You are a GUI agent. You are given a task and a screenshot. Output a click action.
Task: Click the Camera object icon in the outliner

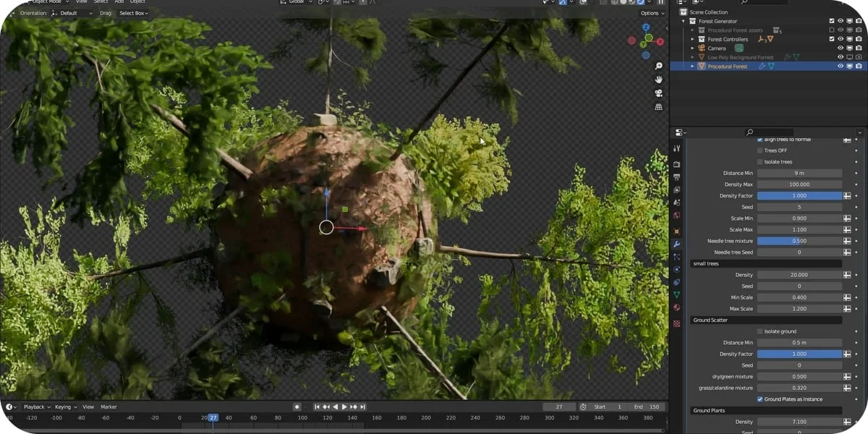(x=702, y=48)
